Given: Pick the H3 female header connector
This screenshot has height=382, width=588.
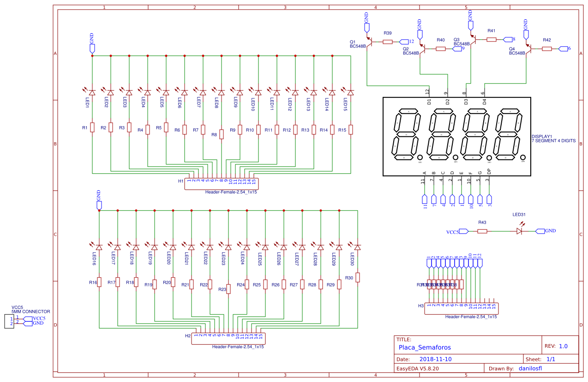Looking at the screenshot, I should pyautogui.click(x=462, y=309).
